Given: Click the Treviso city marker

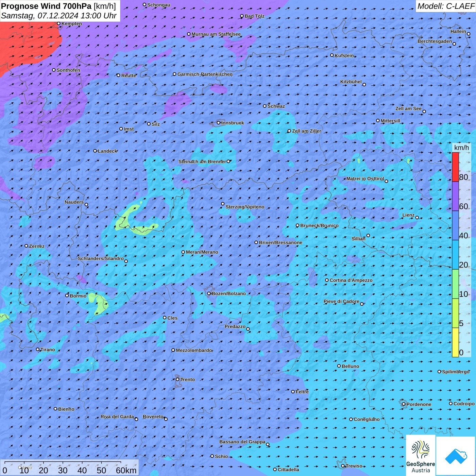Looking at the screenshot, I should click(x=343, y=466).
